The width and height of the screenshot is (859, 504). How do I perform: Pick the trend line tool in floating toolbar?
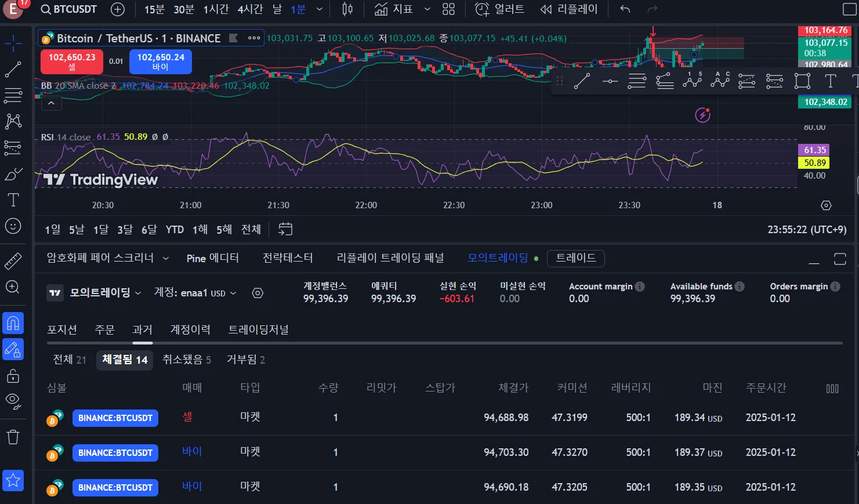click(582, 81)
